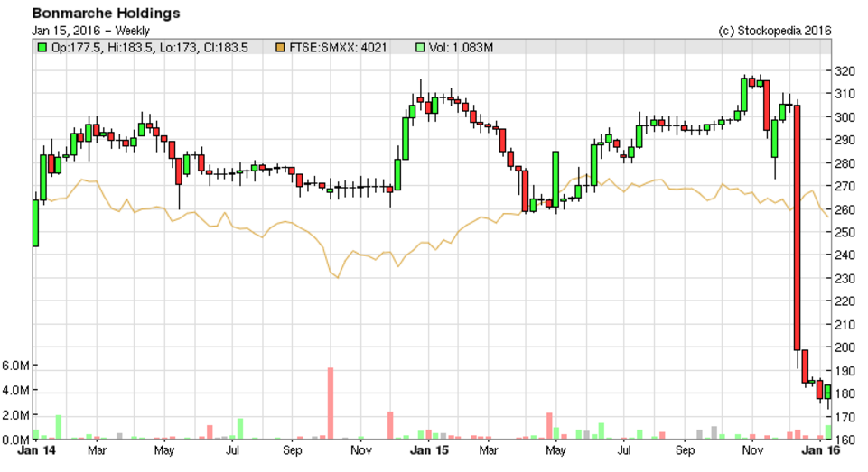Click the 'Jan 14' date axis label
The image size is (868, 472).
[x=36, y=450]
